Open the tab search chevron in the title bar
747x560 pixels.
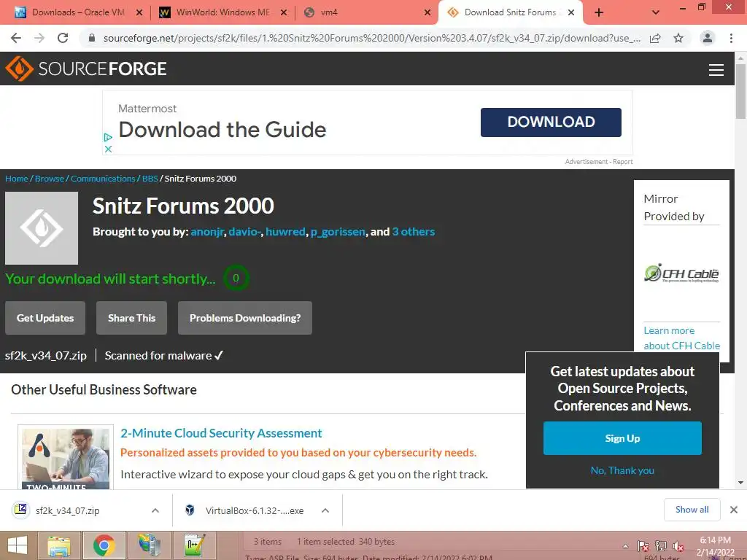coord(656,13)
